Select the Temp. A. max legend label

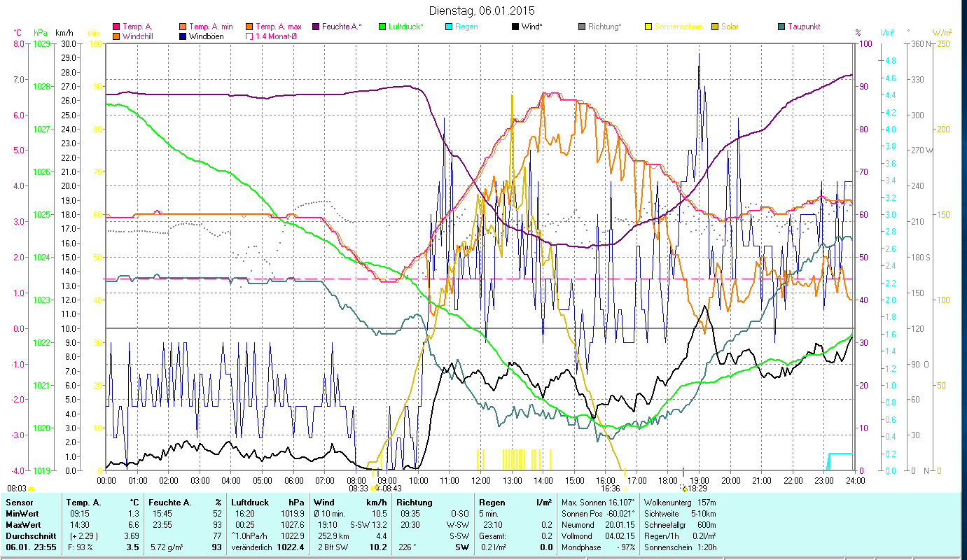coord(279,27)
